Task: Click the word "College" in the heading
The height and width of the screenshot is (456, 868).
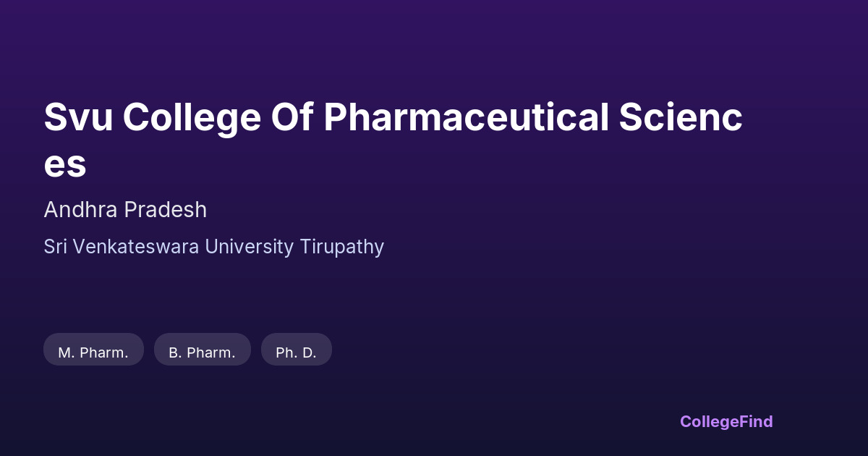Action: tap(191, 118)
